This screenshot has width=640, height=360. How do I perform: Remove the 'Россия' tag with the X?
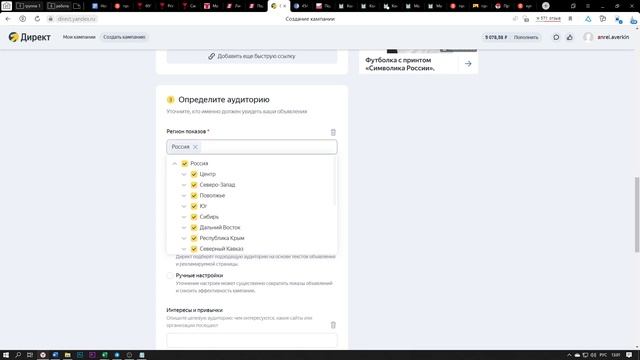(195, 147)
